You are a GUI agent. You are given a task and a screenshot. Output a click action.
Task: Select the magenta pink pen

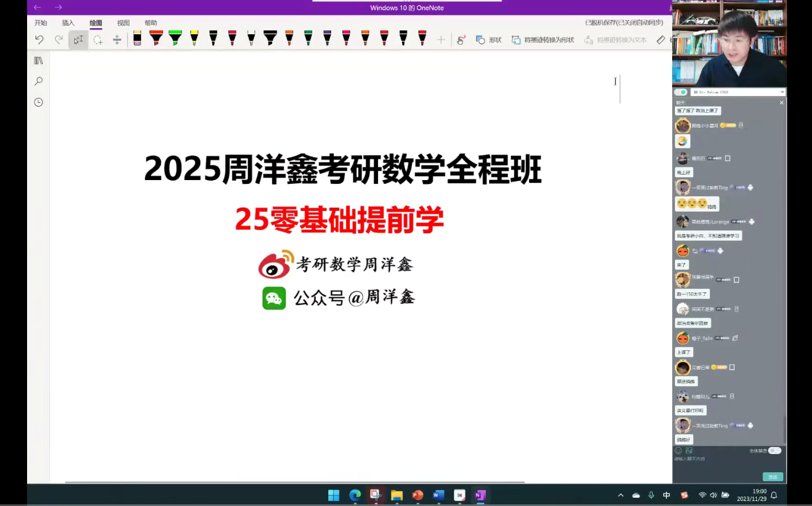pos(346,38)
